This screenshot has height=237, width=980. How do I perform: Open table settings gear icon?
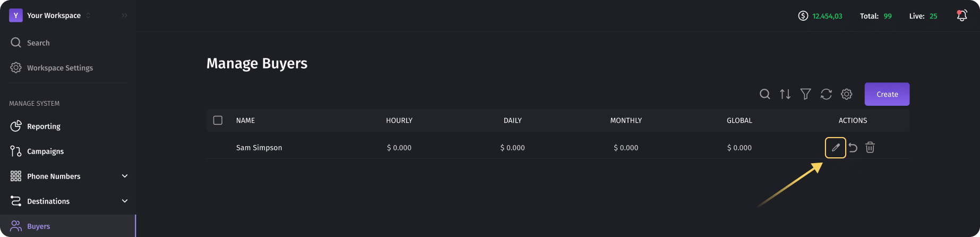[847, 94]
